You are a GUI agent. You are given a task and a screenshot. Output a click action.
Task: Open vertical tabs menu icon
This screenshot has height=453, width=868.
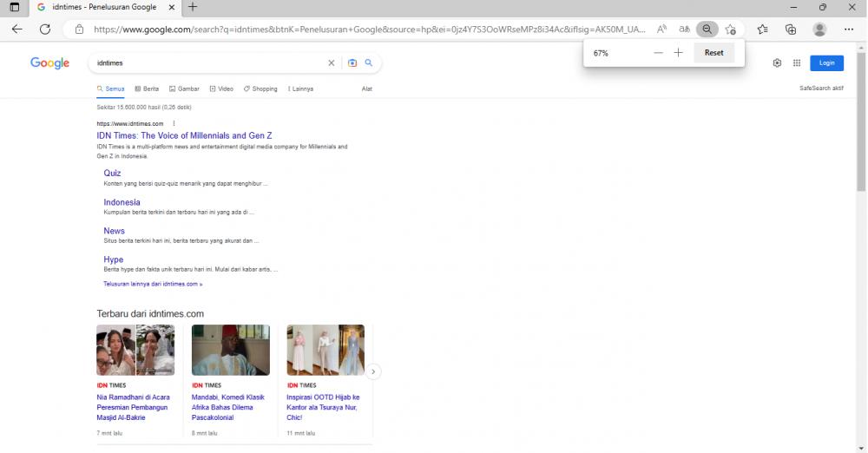click(15, 7)
